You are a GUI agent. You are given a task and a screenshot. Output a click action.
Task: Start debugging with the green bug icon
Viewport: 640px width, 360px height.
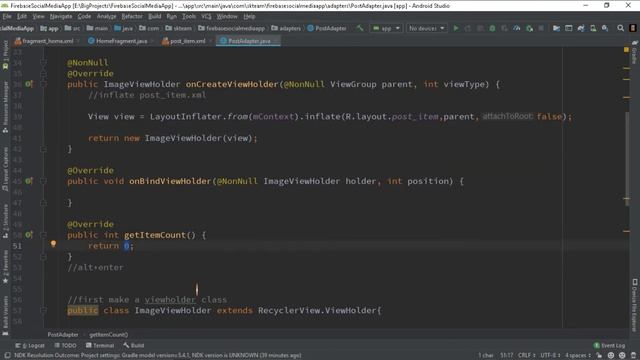[x=492, y=28]
